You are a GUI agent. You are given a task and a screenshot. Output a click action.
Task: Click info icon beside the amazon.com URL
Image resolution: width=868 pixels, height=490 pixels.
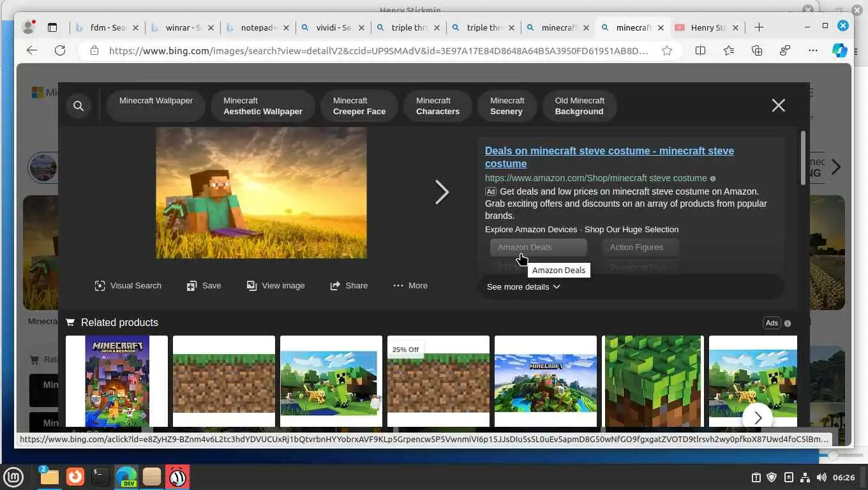click(713, 179)
